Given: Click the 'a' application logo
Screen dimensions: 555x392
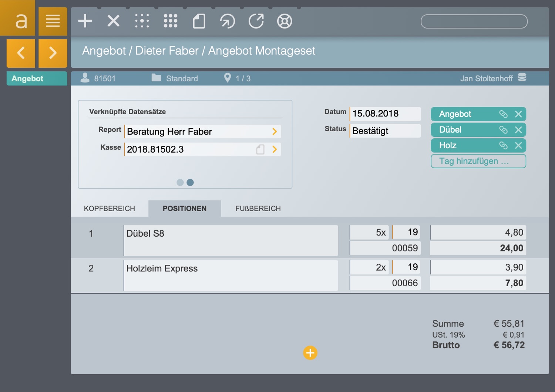Looking at the screenshot, I should tap(17, 18).
